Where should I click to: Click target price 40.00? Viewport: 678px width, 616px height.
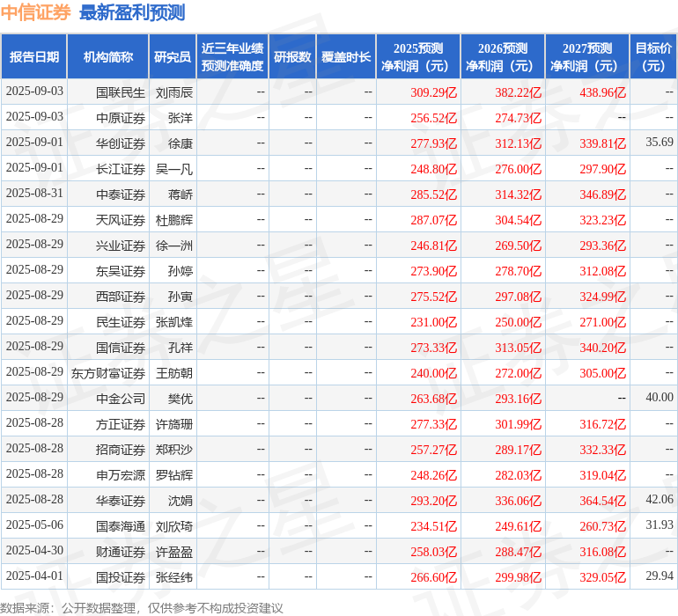click(x=660, y=397)
